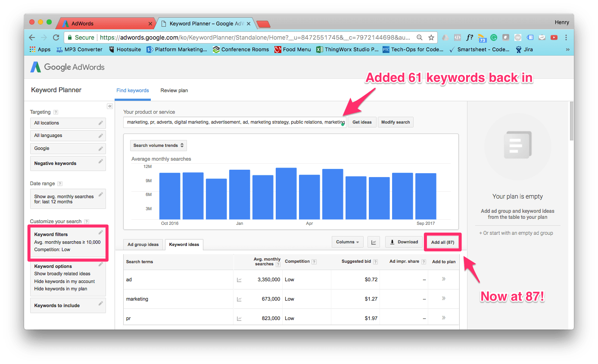The height and width of the screenshot is (364, 598).
Task: Click 'Or start with an empty ad group'
Action: 516,233
